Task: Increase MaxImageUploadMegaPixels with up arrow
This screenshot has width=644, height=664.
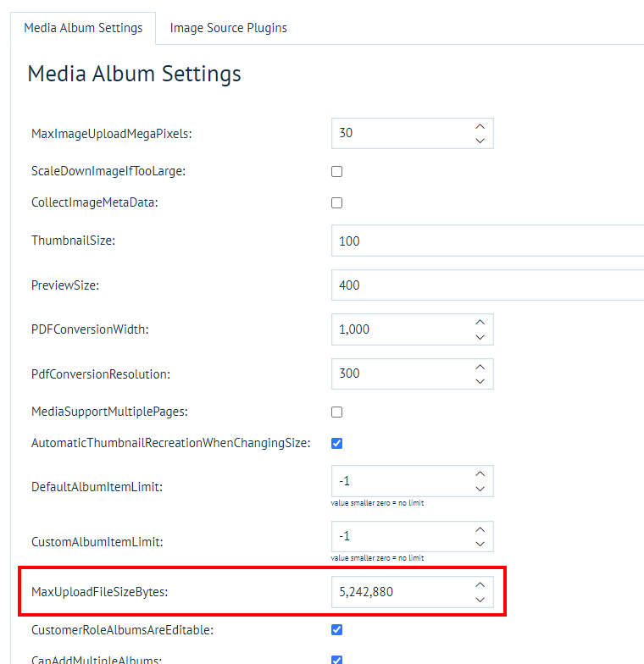Action: (x=480, y=126)
